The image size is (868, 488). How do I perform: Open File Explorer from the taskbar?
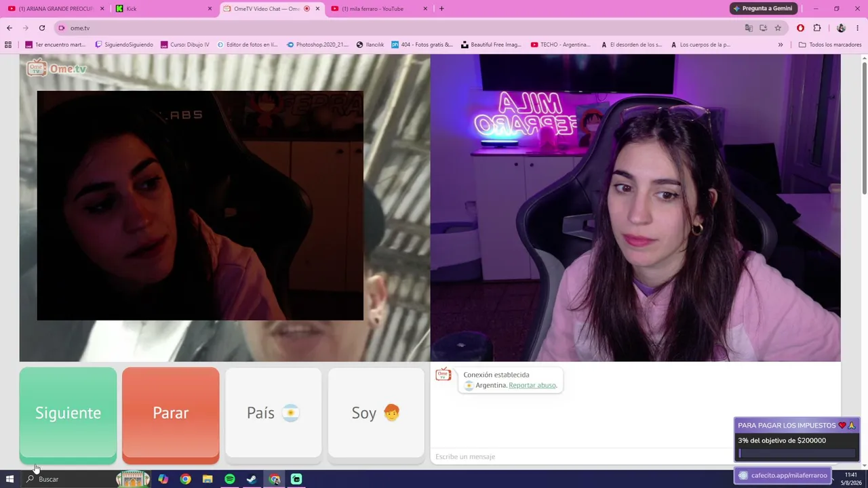(x=208, y=479)
